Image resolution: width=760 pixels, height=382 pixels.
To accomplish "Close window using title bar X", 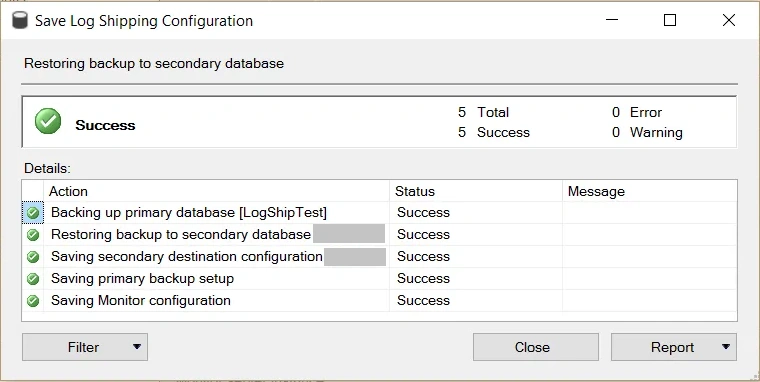I will [x=728, y=20].
